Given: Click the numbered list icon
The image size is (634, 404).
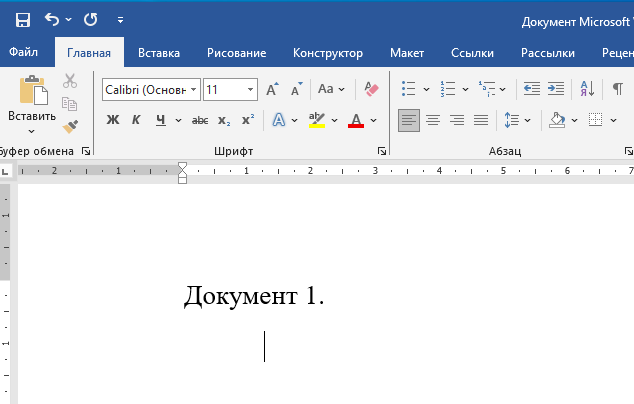Looking at the screenshot, I should [x=448, y=89].
